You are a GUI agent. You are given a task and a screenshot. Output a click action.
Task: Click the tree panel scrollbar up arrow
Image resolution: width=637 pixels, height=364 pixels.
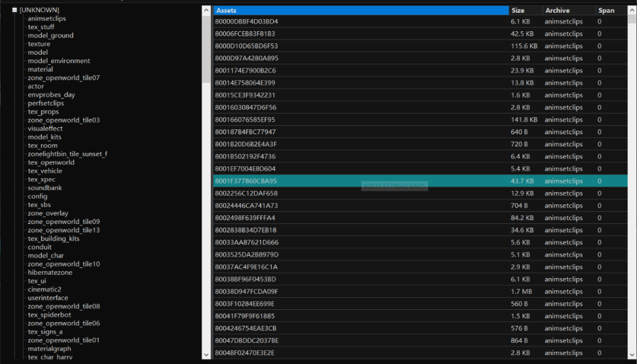pos(206,10)
